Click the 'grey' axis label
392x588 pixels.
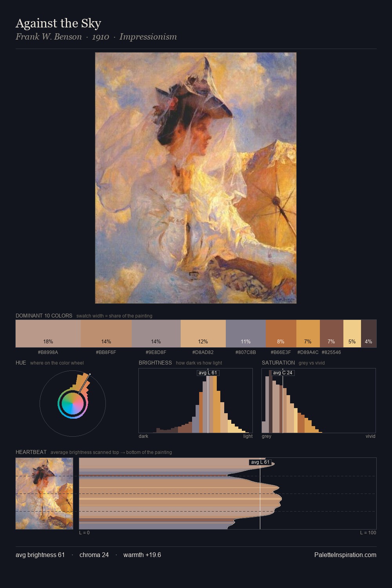point(267,436)
